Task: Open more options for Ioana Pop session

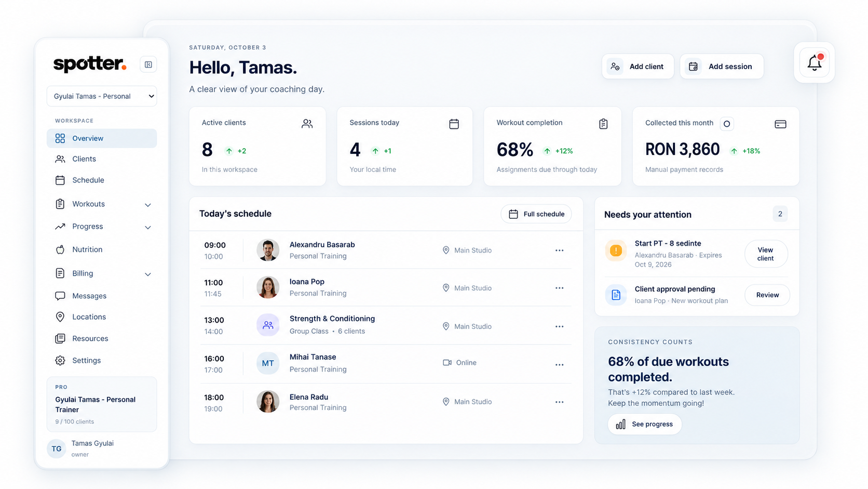Action: (559, 288)
